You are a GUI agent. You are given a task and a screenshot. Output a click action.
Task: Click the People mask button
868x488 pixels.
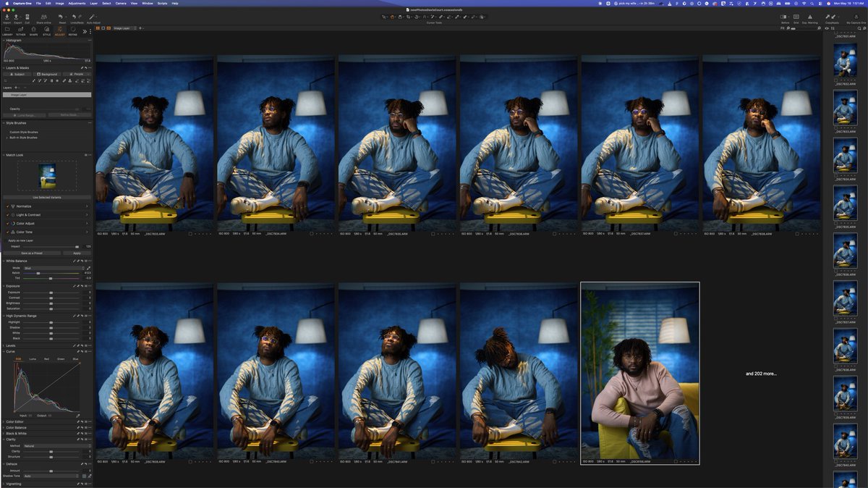77,74
